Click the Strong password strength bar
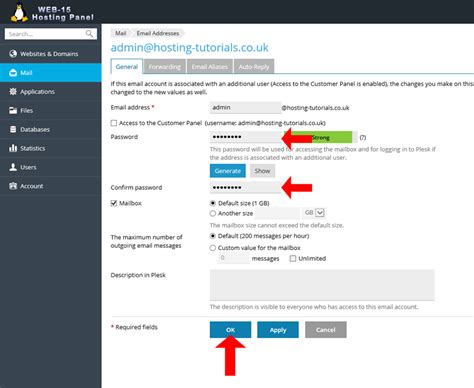474x388 pixels. pyautogui.click(x=321, y=137)
